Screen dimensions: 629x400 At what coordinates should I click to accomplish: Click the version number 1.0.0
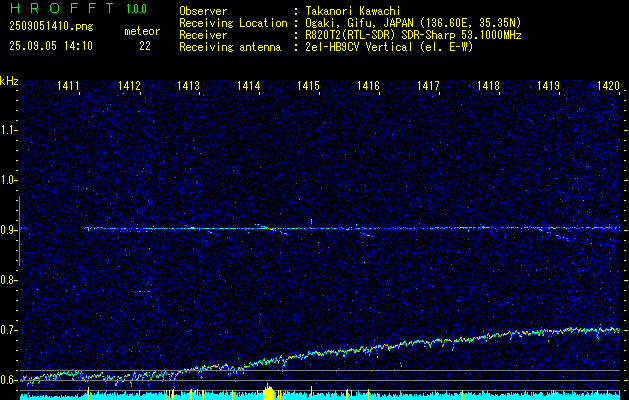point(136,9)
